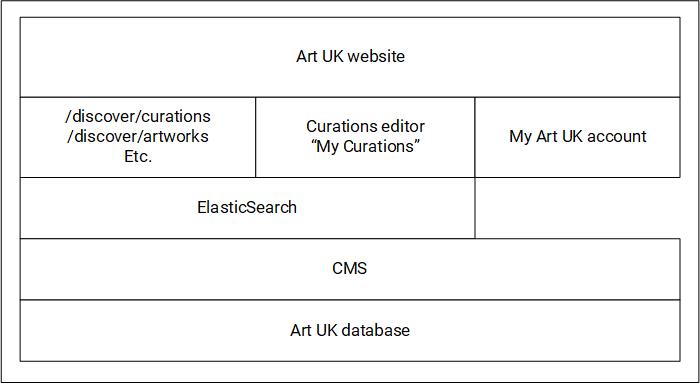The width and height of the screenshot is (700, 383).
Task: Click the word "Art" in database label
Action: click(x=300, y=330)
